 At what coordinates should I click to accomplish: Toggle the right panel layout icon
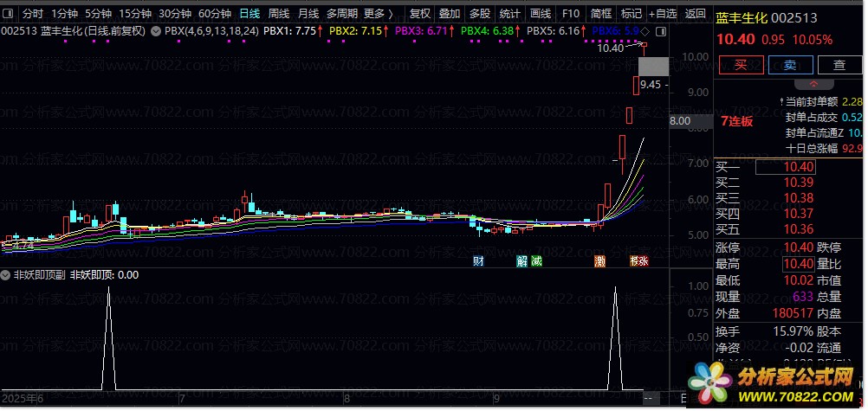[661, 31]
